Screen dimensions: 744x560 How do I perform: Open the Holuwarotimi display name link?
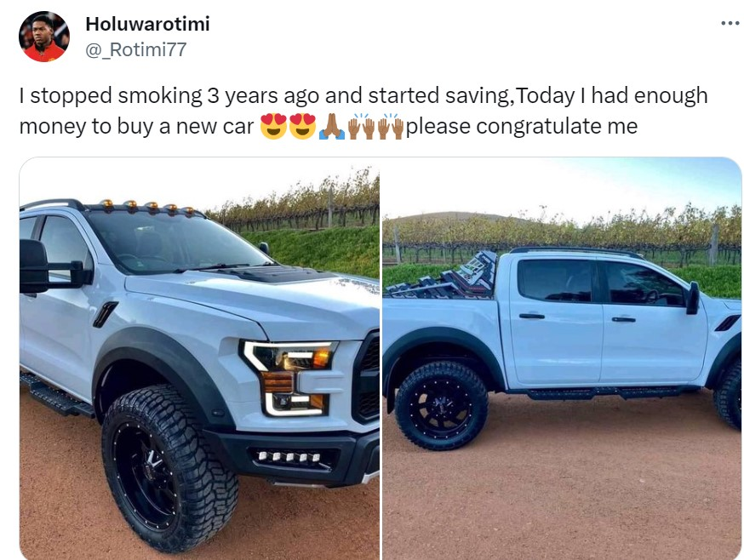click(x=147, y=24)
